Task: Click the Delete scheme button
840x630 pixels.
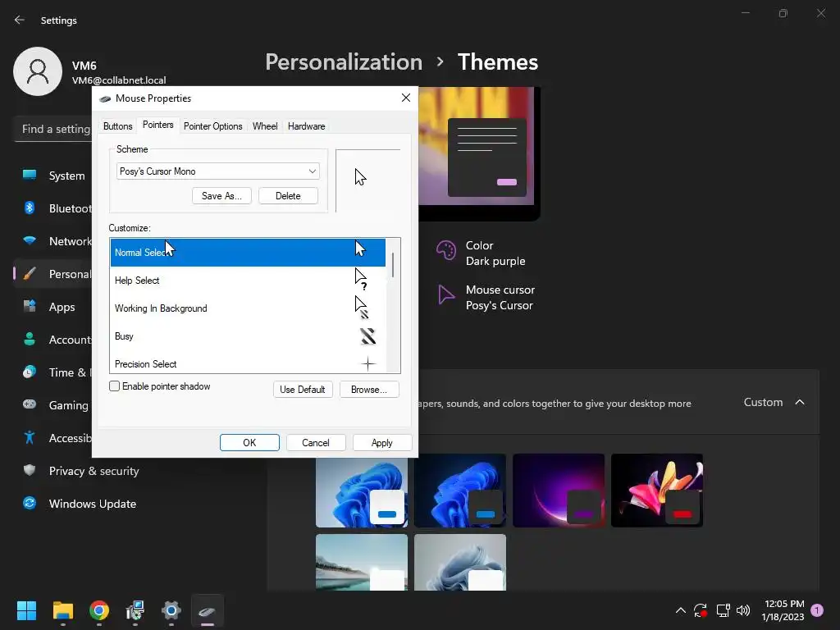Action: pyautogui.click(x=288, y=196)
